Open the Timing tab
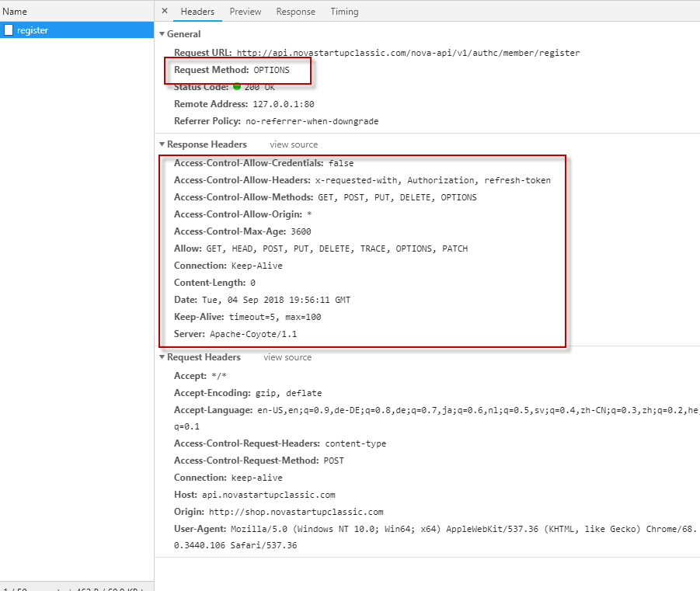The image size is (700, 591). point(344,12)
